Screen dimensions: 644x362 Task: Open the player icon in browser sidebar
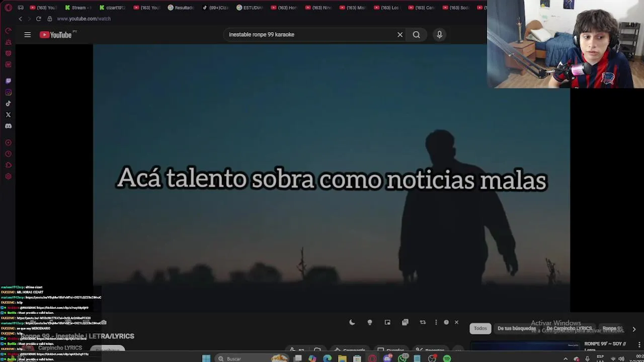tap(8, 143)
